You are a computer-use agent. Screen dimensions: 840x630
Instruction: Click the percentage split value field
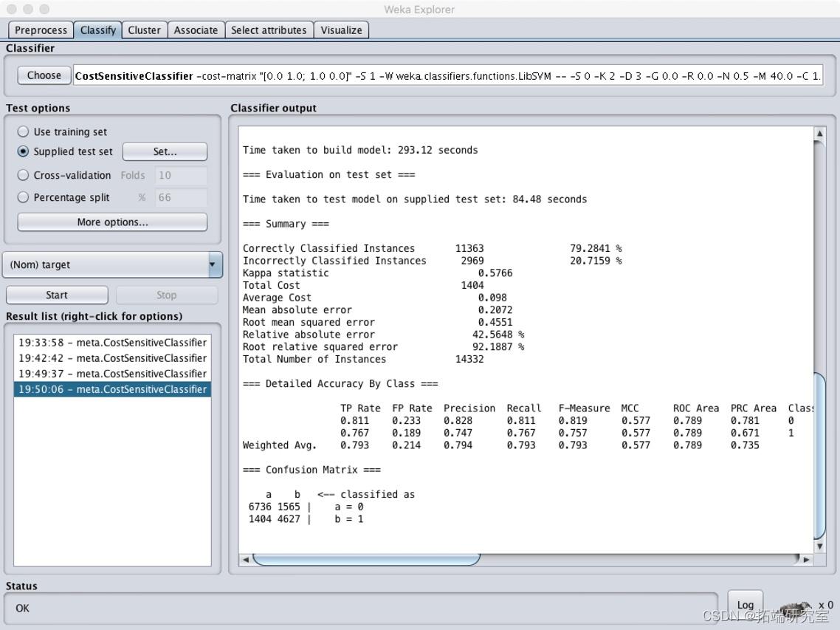click(181, 197)
